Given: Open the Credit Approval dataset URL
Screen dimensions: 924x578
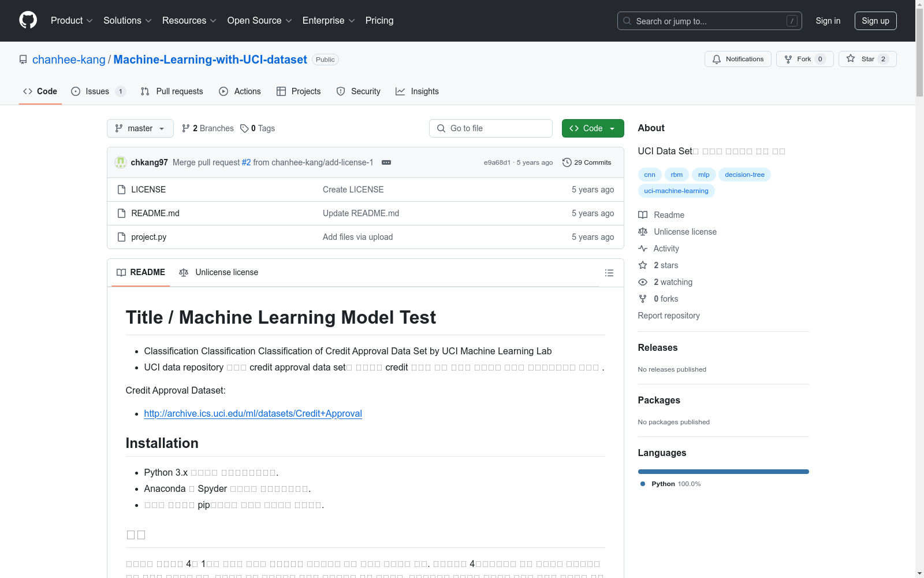Looking at the screenshot, I should pos(253,413).
